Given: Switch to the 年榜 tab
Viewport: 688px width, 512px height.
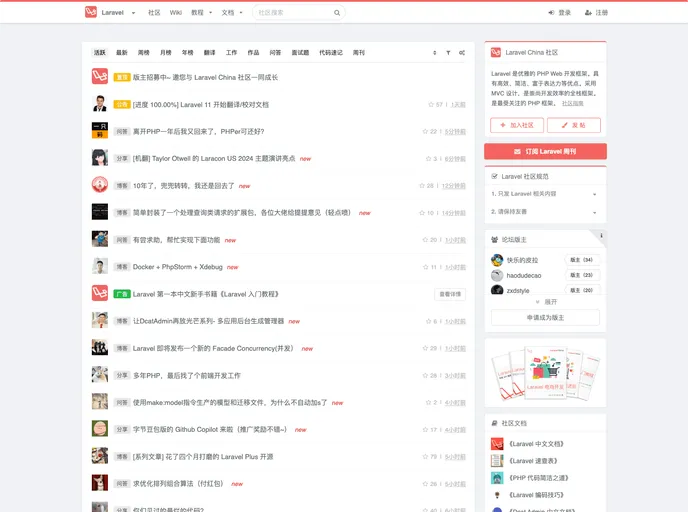Looking at the screenshot, I should (x=187, y=53).
